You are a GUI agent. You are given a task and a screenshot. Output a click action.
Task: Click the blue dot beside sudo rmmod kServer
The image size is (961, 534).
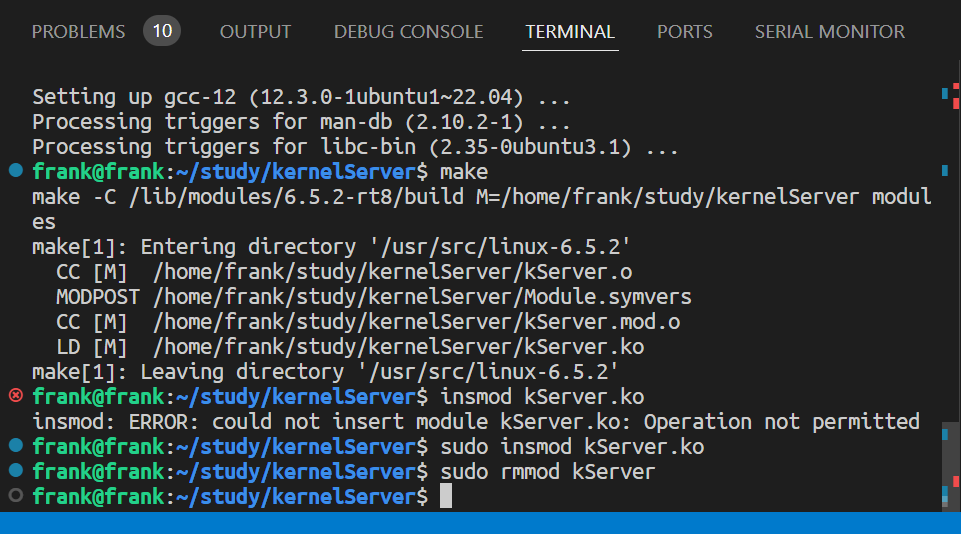coord(15,471)
